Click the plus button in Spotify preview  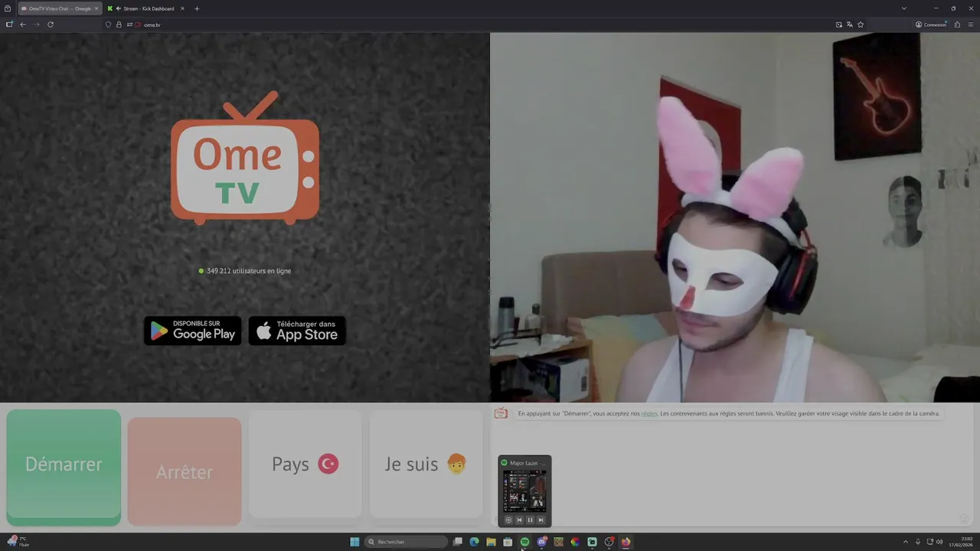click(508, 520)
